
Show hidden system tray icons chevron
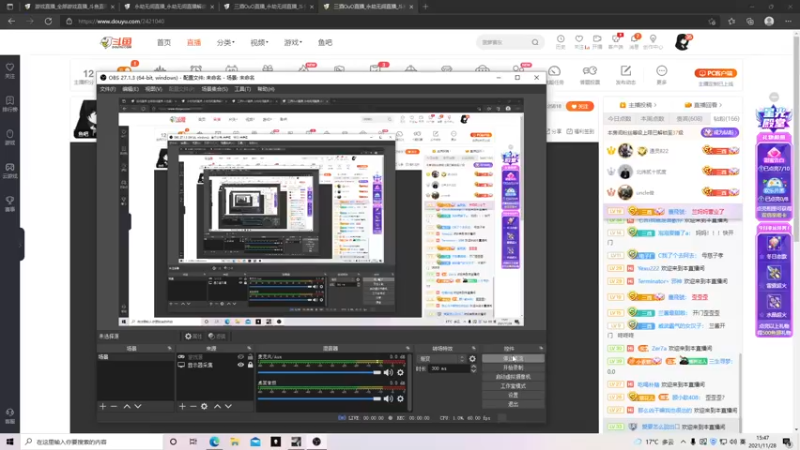683,442
